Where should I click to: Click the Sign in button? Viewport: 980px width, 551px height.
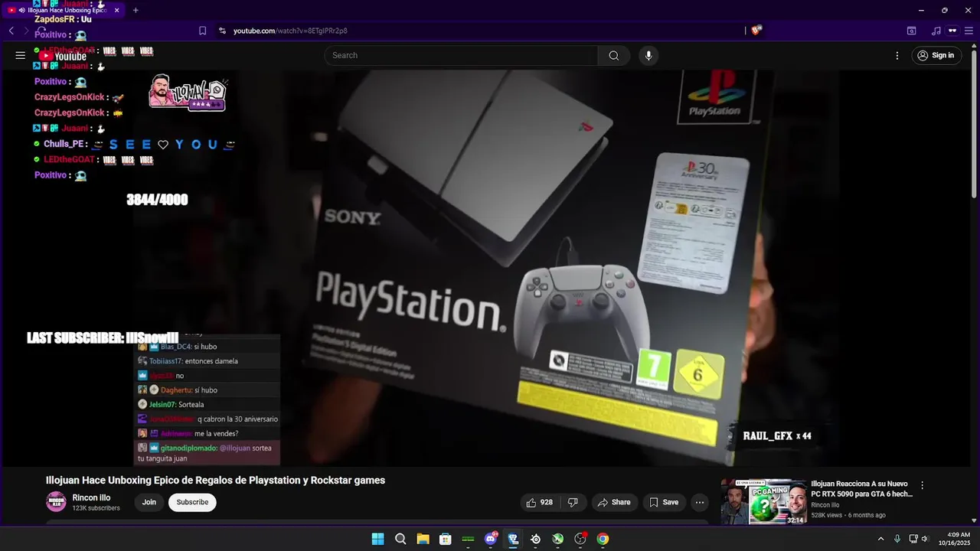tap(936, 55)
